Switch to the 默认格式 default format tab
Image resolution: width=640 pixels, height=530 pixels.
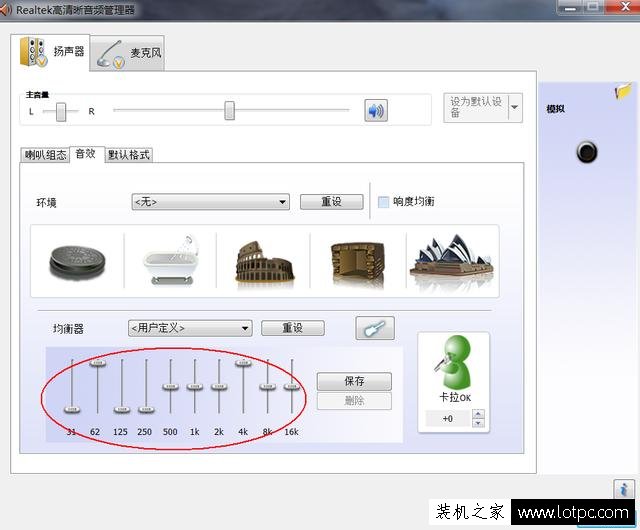point(129,155)
